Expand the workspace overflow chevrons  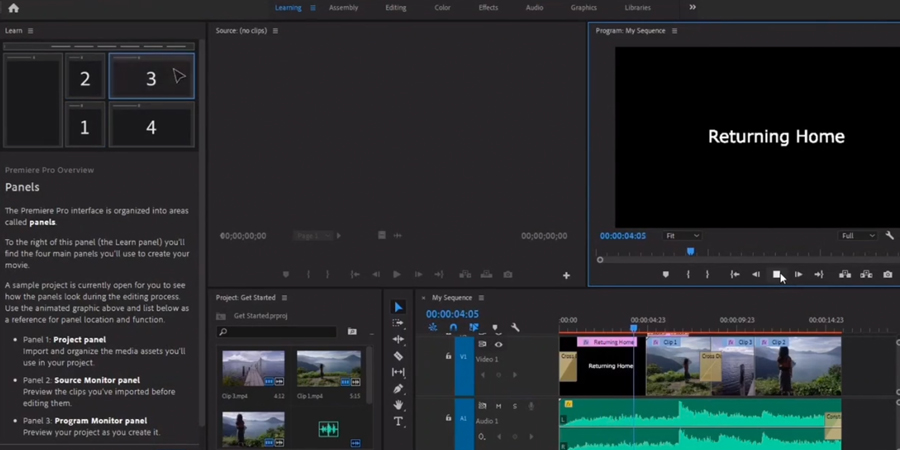tap(693, 7)
